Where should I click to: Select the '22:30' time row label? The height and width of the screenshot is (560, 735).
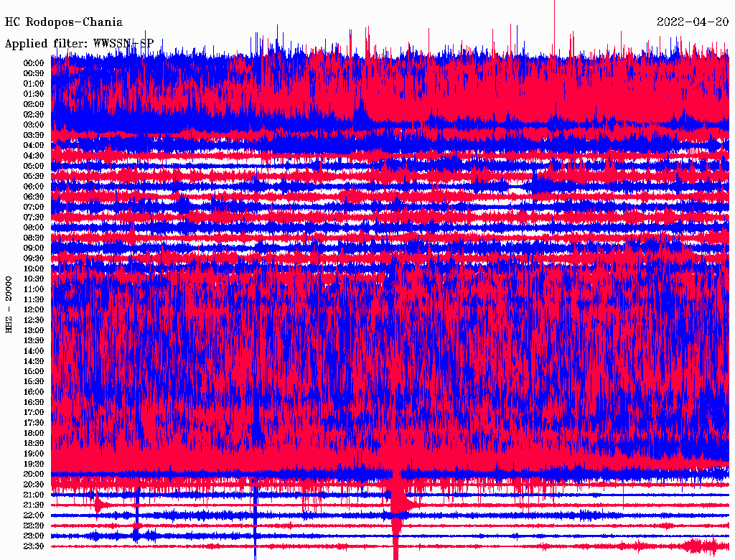click(x=34, y=526)
